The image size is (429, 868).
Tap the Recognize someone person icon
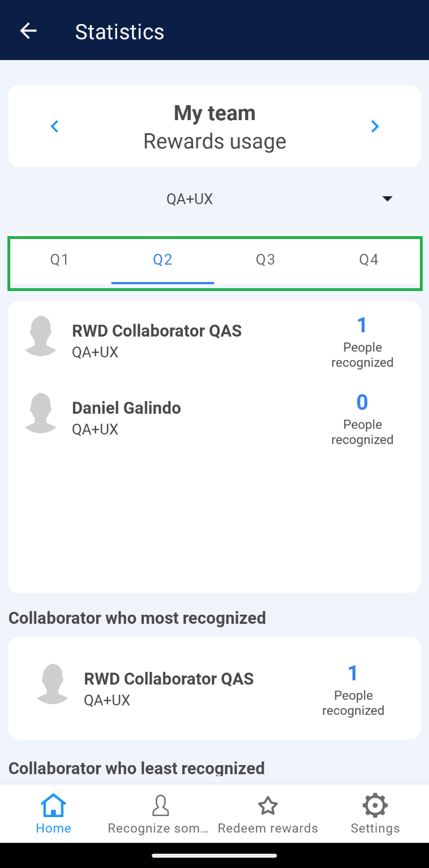161,806
